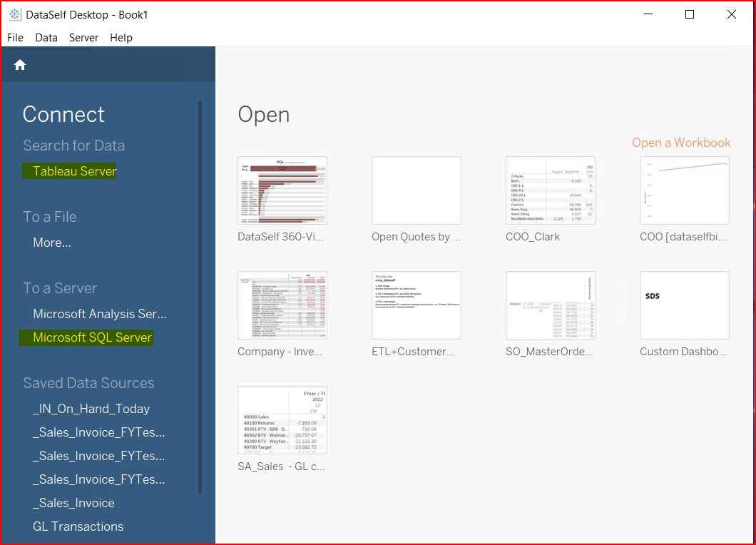Connect to Microsoft SQL Server
Viewport: 756px width, 545px height.
click(86, 337)
